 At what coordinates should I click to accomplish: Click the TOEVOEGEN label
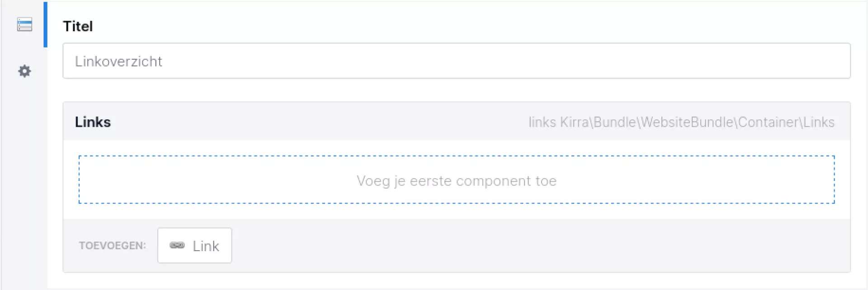pyautogui.click(x=112, y=246)
